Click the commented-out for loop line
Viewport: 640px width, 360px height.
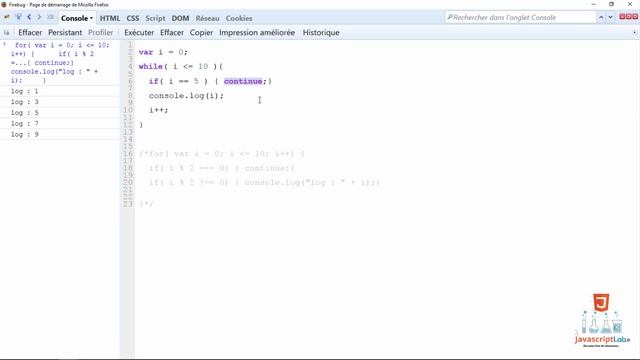pyautogui.click(x=222, y=154)
